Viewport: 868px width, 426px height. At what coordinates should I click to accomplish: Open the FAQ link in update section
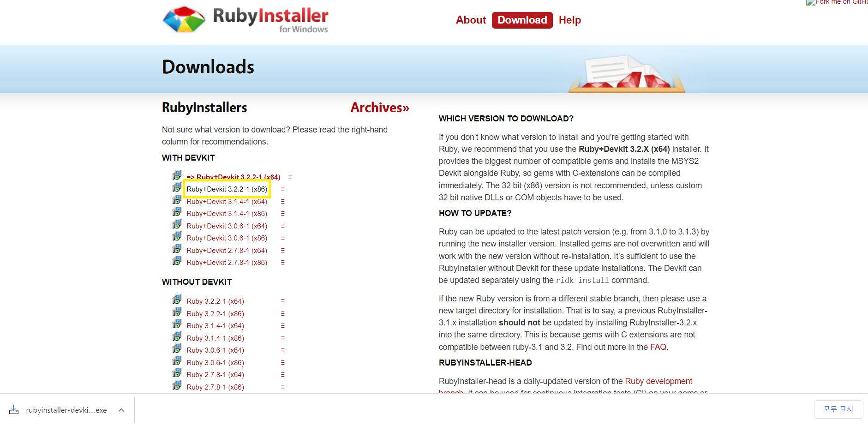[x=658, y=347]
